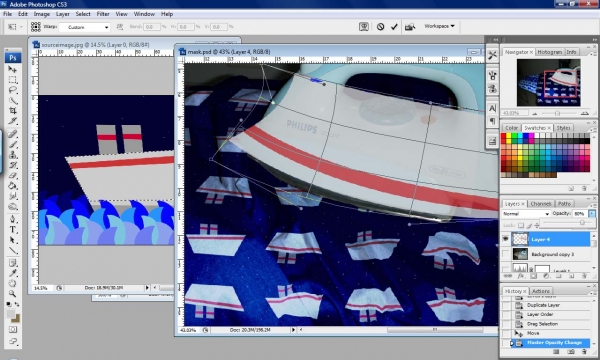Screen dimensions: 600x360
Task: Cancel the transform with the circle-slash icon
Action: (380, 27)
